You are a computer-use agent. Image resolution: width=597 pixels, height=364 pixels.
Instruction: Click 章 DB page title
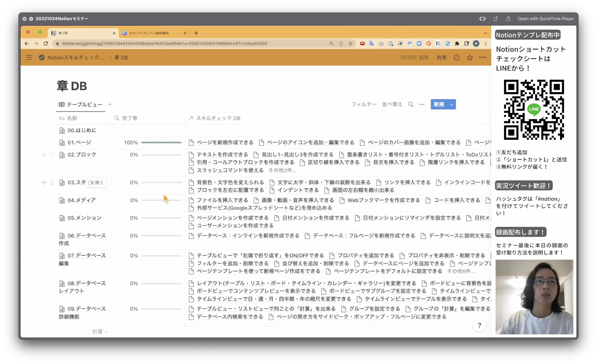pyautogui.click(x=72, y=86)
